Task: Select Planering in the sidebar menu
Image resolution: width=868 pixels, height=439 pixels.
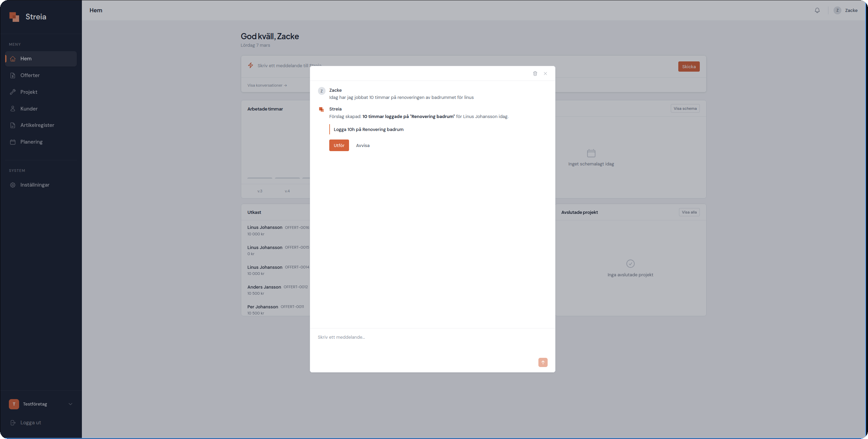Action: [31, 142]
